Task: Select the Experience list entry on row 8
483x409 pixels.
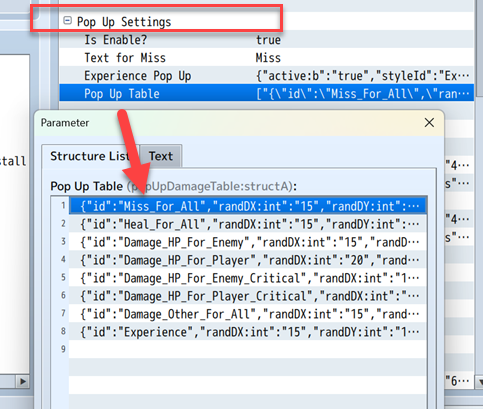Action: coord(248,332)
